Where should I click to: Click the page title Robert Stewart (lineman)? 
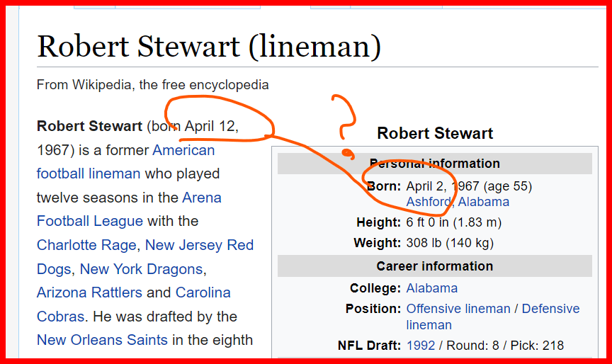click(209, 47)
